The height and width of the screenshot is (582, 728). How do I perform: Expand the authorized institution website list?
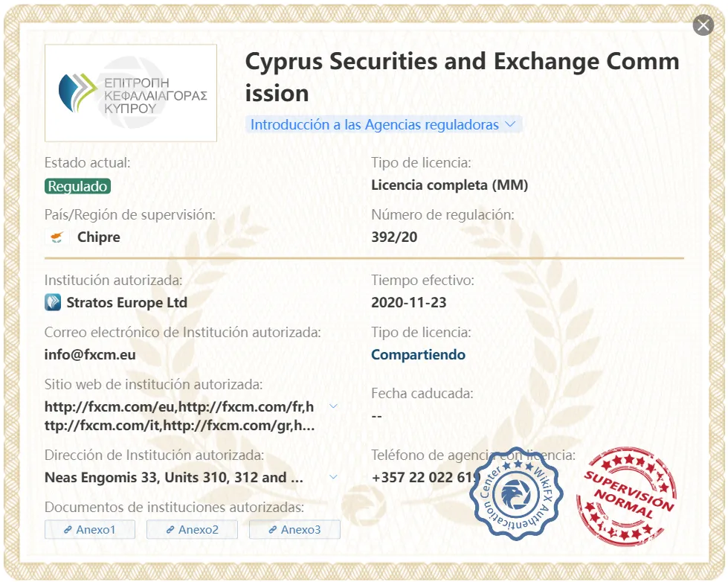click(x=333, y=406)
